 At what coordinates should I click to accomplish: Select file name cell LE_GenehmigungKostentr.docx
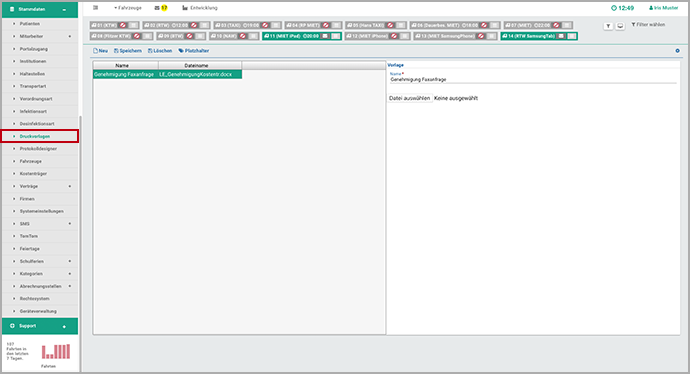200,74
